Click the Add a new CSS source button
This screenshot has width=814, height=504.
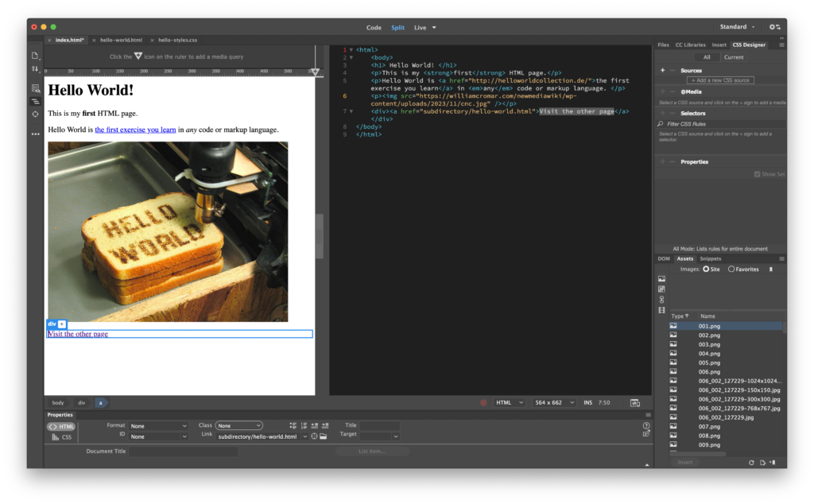tap(720, 80)
